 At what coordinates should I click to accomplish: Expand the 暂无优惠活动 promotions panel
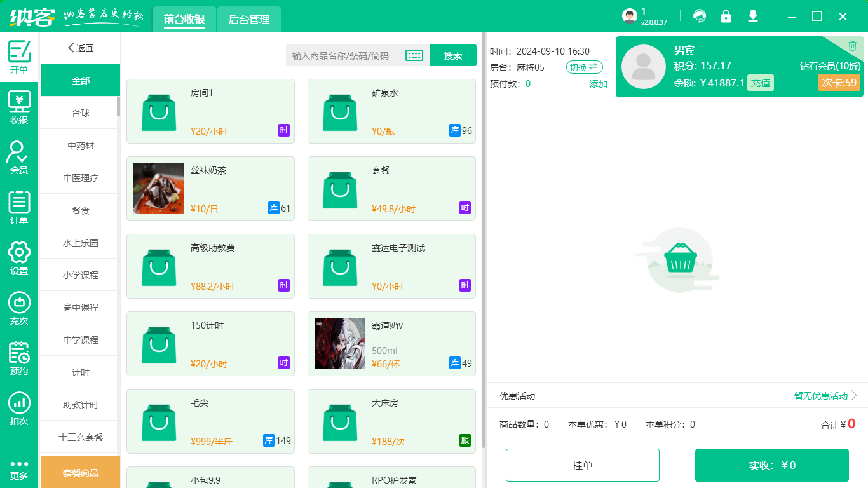click(x=820, y=395)
